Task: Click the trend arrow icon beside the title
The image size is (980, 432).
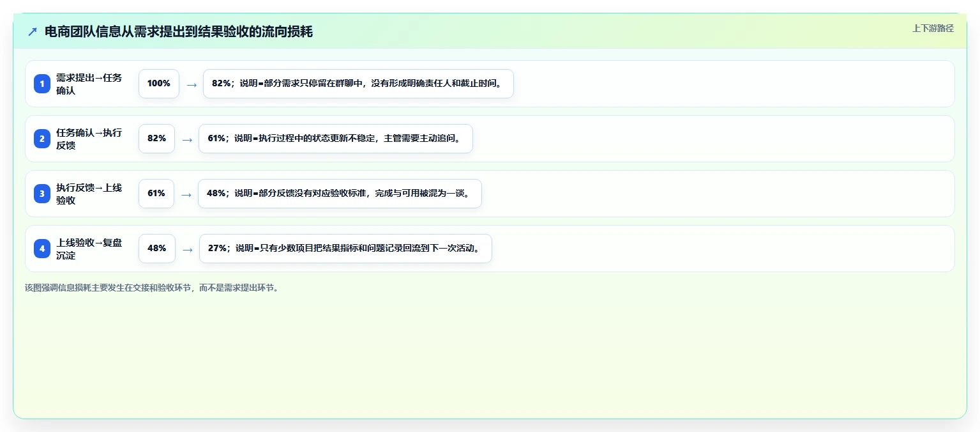Action: (x=33, y=32)
